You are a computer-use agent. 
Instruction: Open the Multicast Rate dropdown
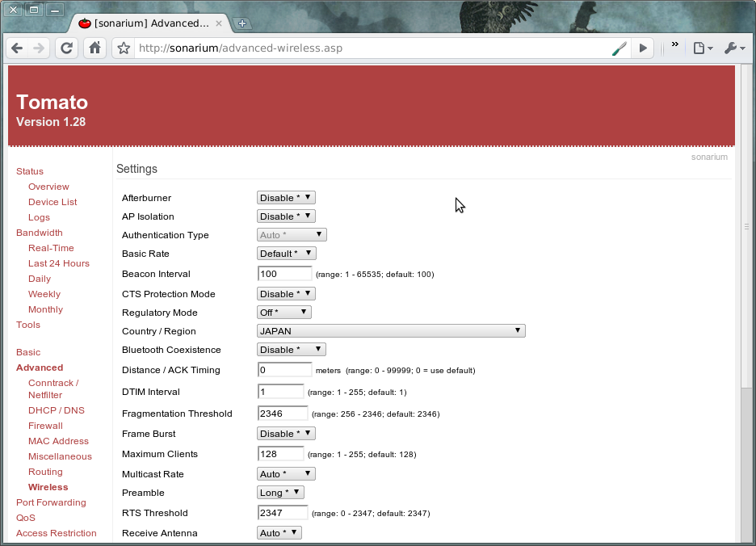click(x=286, y=474)
